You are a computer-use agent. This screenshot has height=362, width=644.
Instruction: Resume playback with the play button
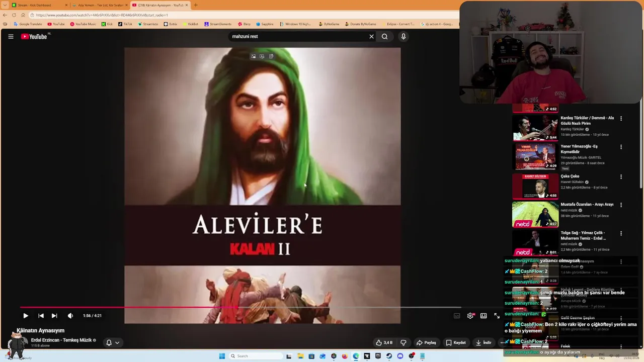coord(25,316)
